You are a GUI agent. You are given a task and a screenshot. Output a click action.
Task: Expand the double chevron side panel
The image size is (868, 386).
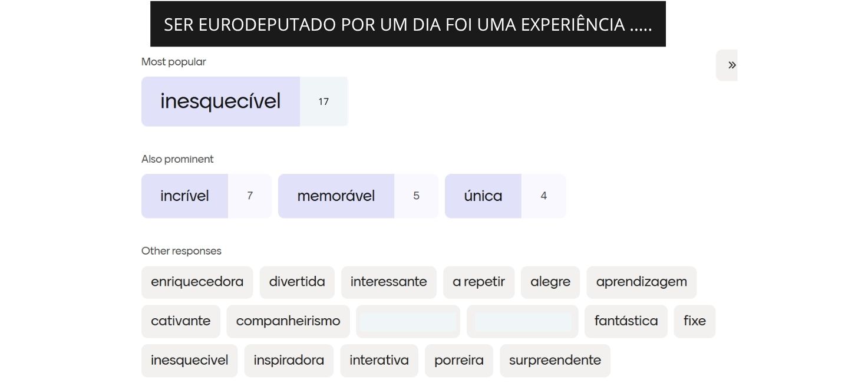point(731,65)
